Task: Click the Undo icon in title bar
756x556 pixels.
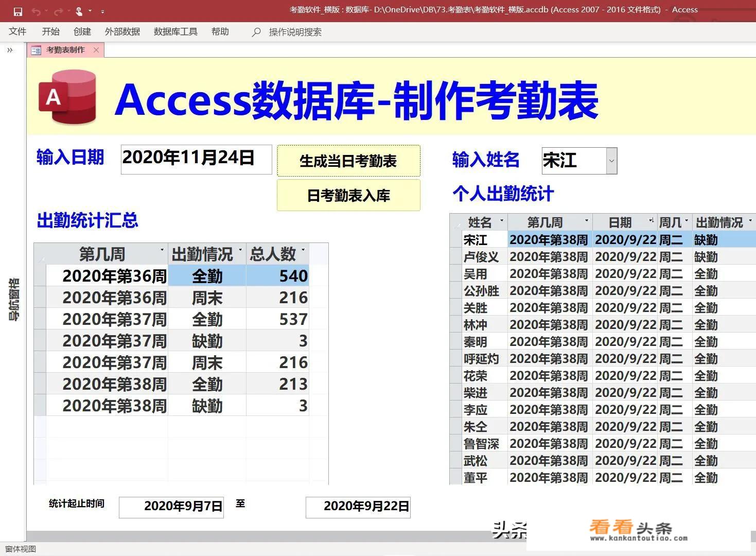Action: [x=36, y=11]
